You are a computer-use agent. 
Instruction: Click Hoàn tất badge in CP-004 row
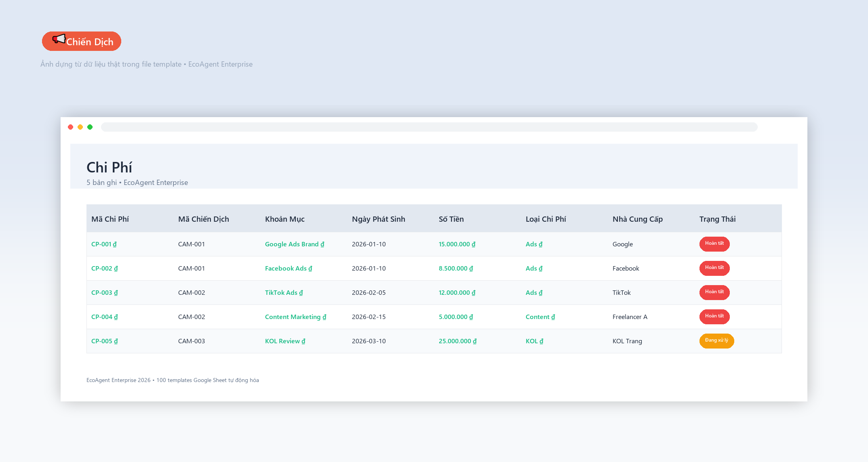[x=714, y=317]
